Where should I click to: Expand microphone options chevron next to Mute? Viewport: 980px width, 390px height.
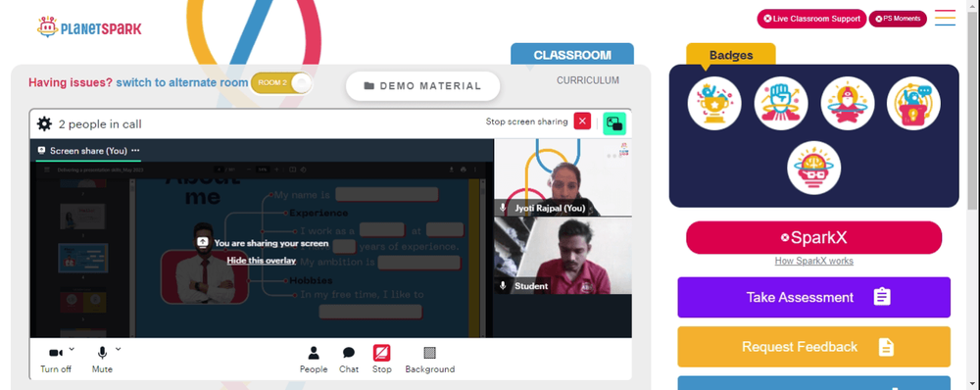point(119,349)
